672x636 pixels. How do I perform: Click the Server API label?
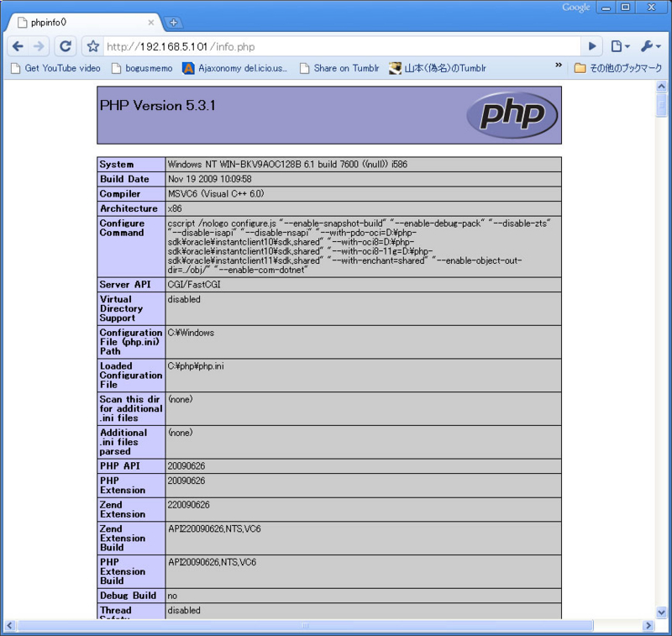click(125, 285)
